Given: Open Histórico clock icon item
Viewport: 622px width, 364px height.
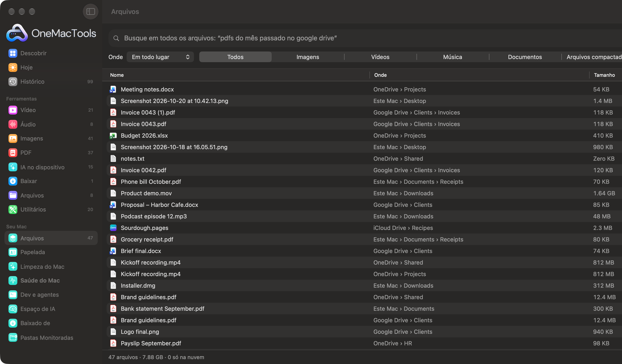Looking at the screenshot, I should tap(13, 82).
